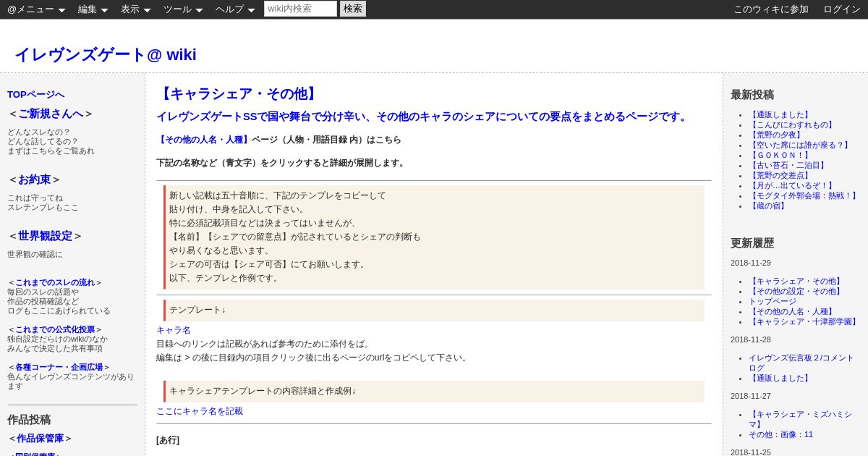Open the 作品保管庫 sidebar link

40,438
